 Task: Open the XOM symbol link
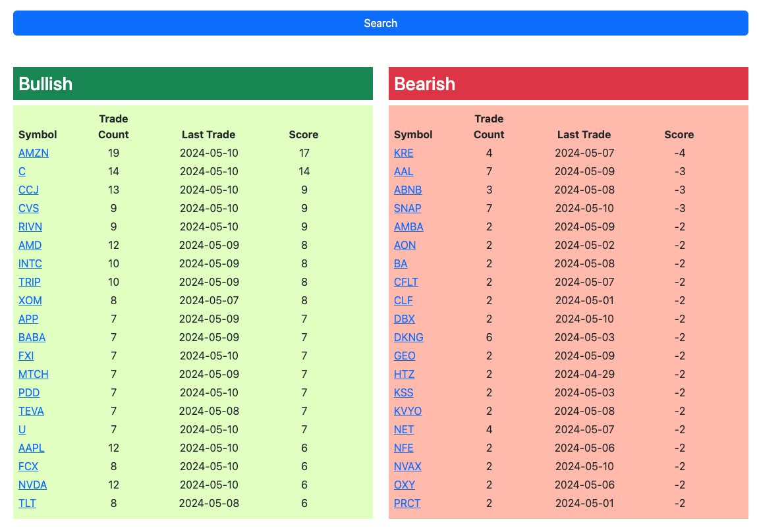click(30, 300)
